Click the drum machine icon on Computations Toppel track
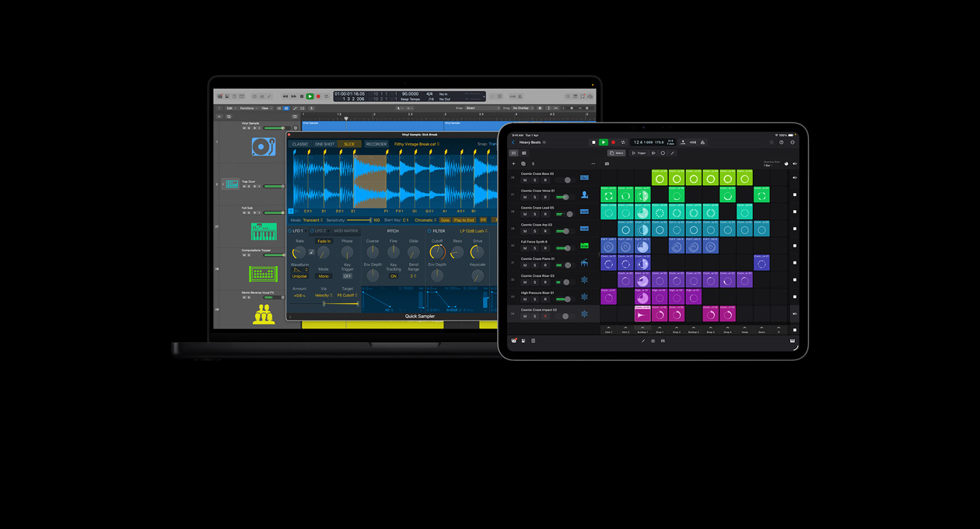Image resolution: width=980 pixels, height=529 pixels. pyautogui.click(x=263, y=272)
